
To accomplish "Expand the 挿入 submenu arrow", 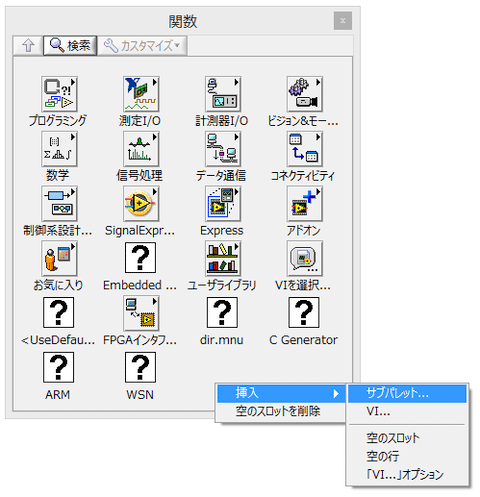I will pos(336,394).
